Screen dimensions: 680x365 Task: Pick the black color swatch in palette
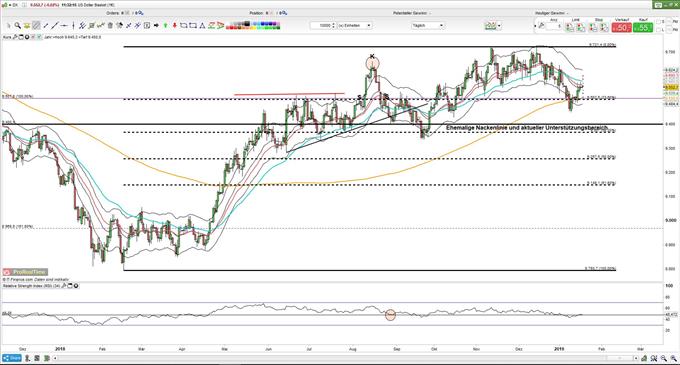247,23
